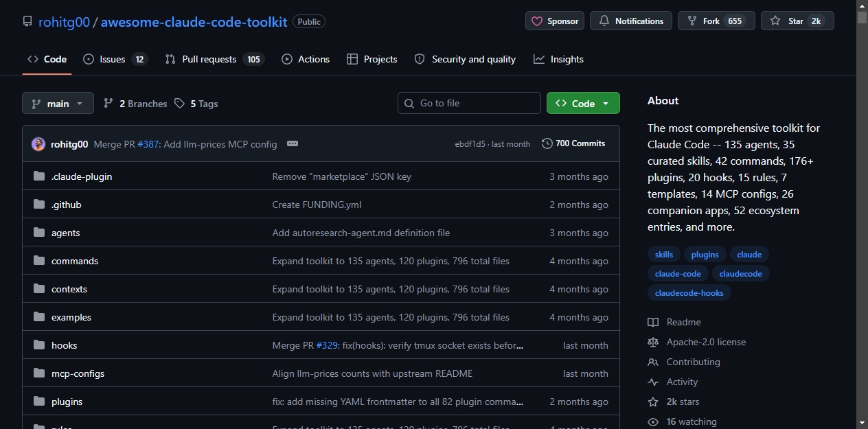Click the scrollbar down arrow
This screenshot has width=868, height=429.
pyautogui.click(x=862, y=422)
